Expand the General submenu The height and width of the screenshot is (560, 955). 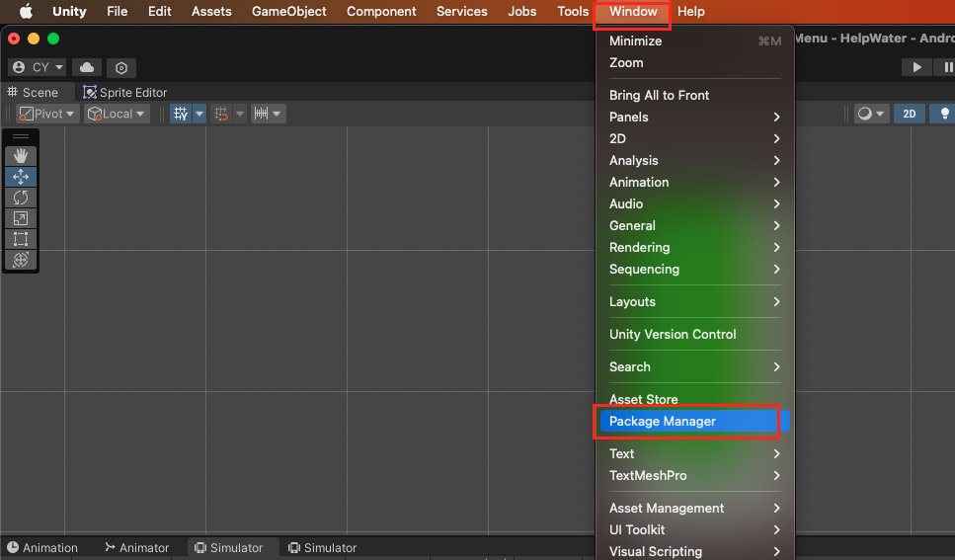click(x=695, y=226)
